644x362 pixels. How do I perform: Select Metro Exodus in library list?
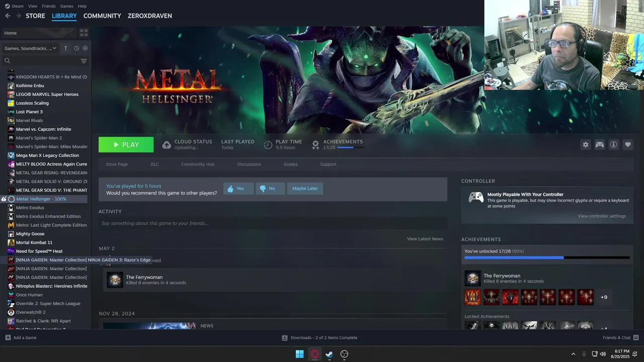(30, 208)
